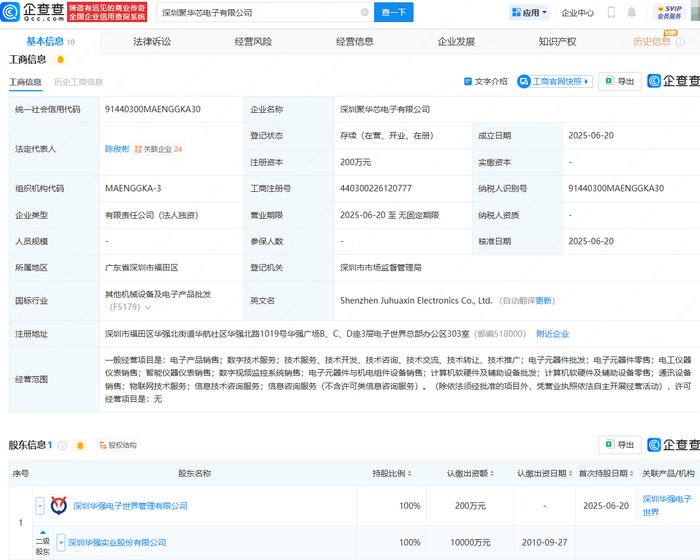Click 登记机关 value 深圳市市场监督管理局

pyautogui.click(x=381, y=267)
